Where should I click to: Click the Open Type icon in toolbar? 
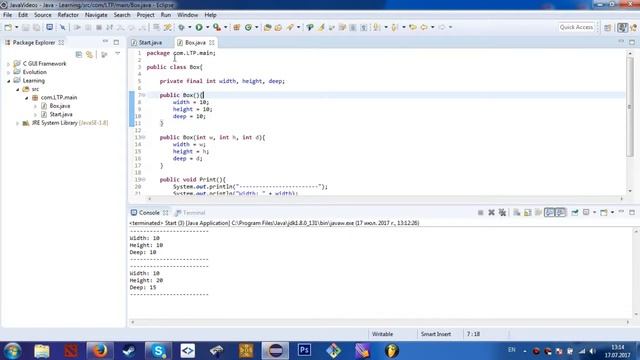(267, 27)
